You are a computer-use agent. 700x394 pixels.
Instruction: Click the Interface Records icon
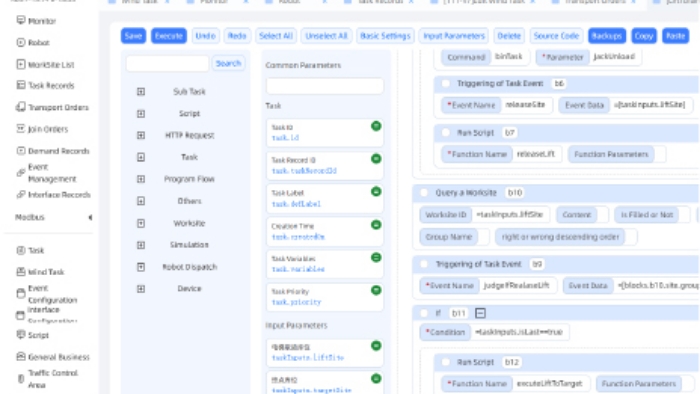pos(21,195)
